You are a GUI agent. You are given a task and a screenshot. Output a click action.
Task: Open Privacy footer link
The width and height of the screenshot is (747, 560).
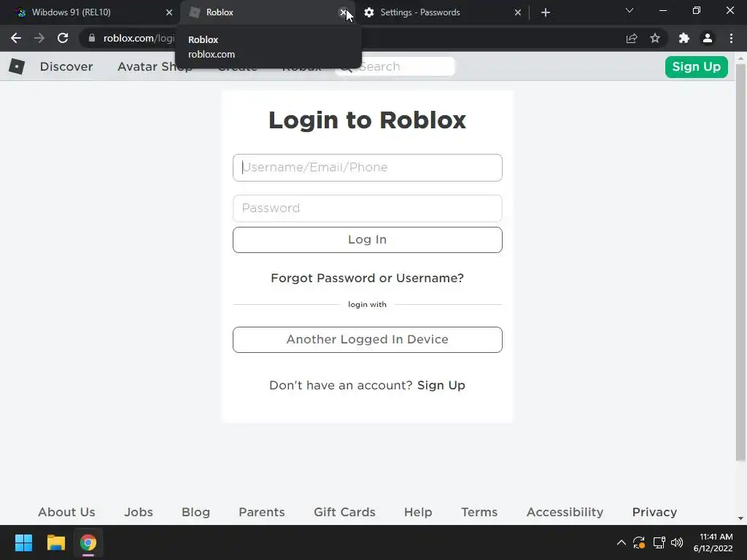pyautogui.click(x=654, y=512)
